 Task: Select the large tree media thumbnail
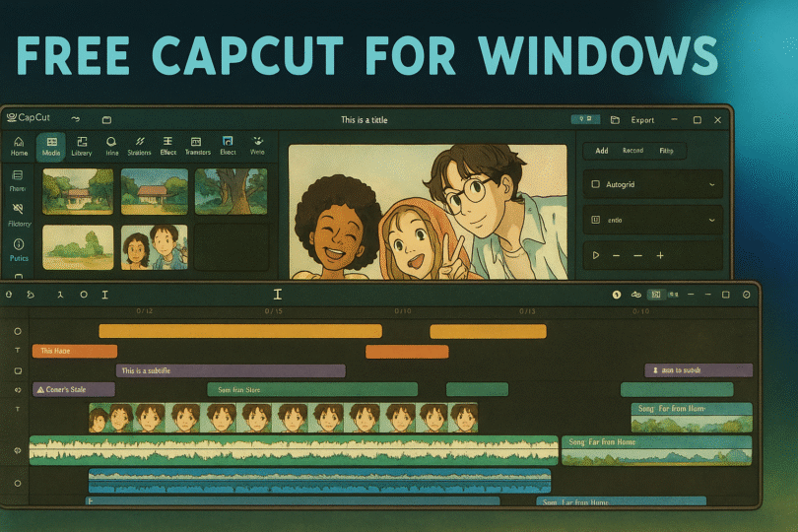click(x=232, y=191)
